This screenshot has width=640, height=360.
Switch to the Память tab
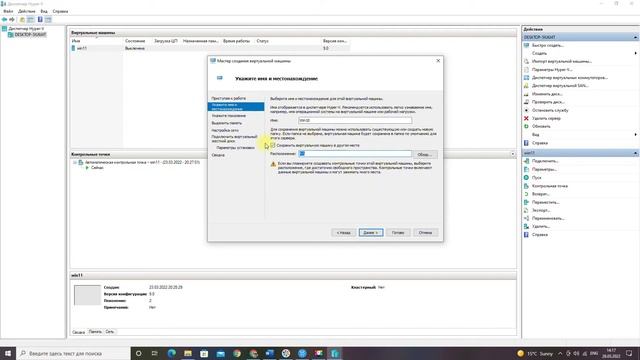[x=95, y=332]
